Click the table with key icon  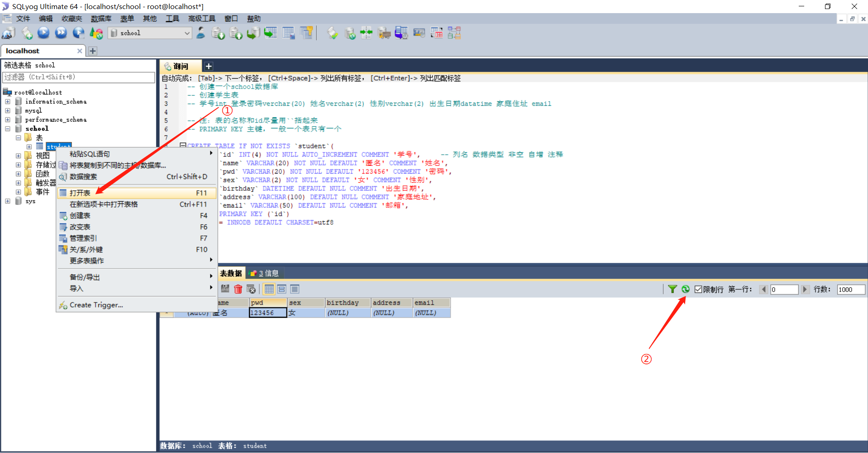coord(306,33)
